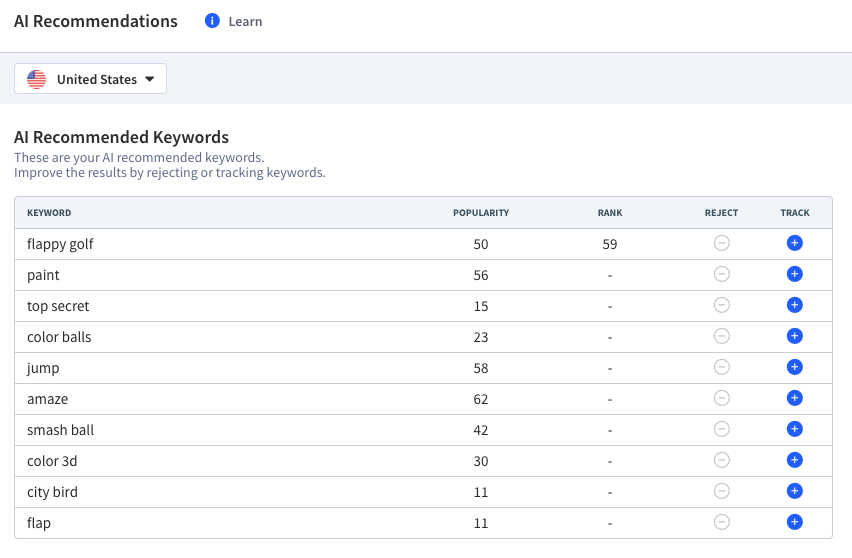Click the RANK column header
852x558 pixels.
pyautogui.click(x=610, y=212)
